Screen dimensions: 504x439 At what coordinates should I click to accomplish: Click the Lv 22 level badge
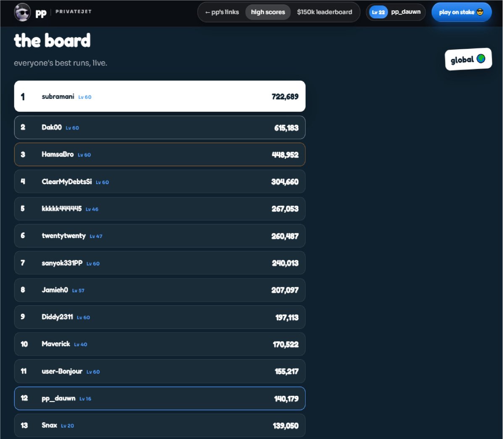[x=378, y=12]
